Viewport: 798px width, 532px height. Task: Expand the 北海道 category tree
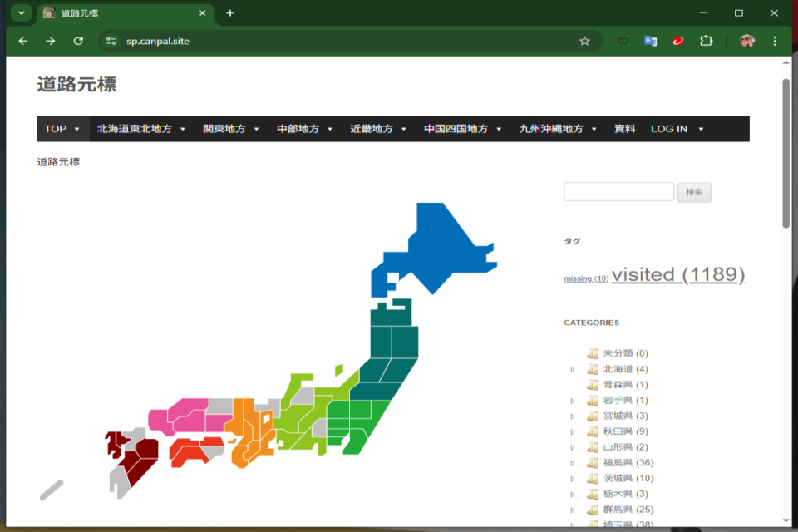pos(572,369)
